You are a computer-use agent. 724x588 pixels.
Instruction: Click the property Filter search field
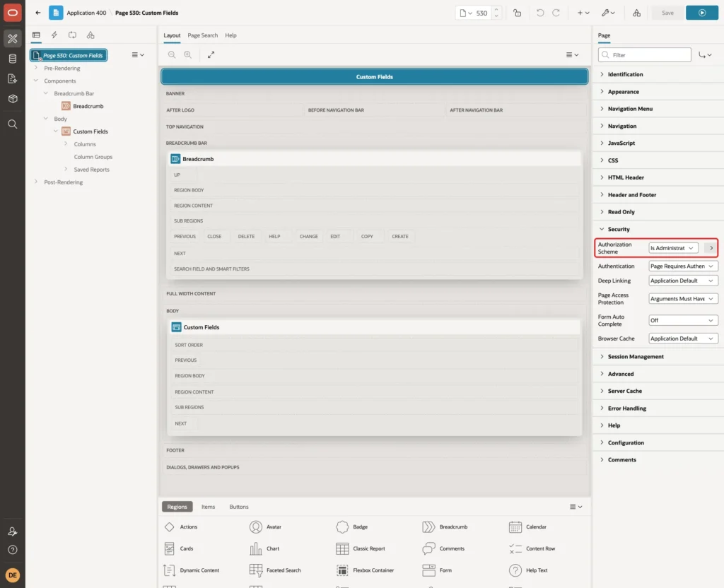coord(645,55)
